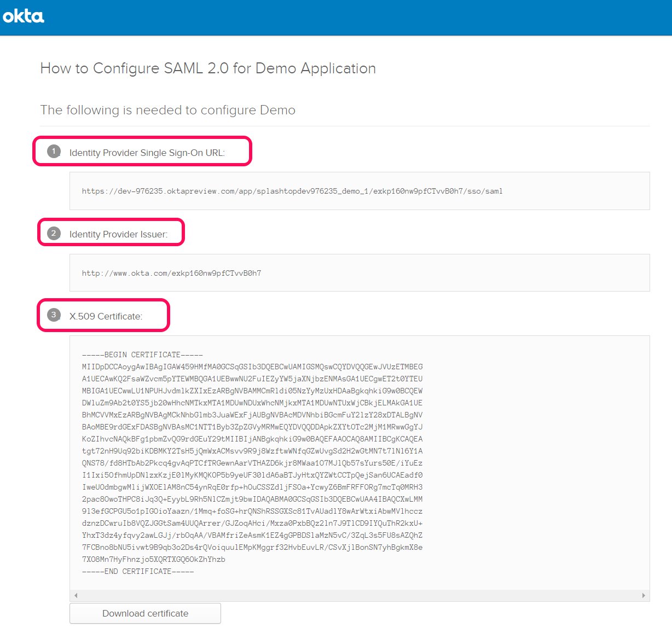Viewport: 672px width, 639px height.
Task: Click the 'Identity Provider Issuer:' label
Action: [x=118, y=234]
